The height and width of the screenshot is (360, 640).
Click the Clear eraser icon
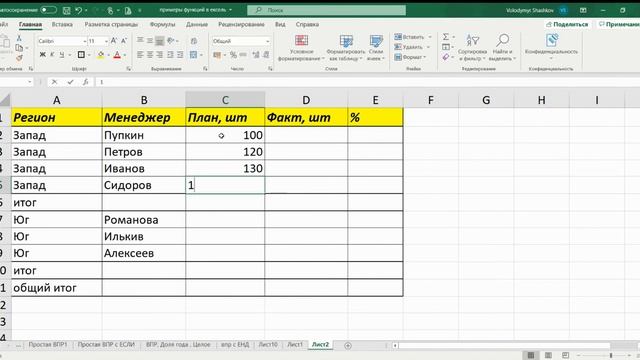coord(446,58)
